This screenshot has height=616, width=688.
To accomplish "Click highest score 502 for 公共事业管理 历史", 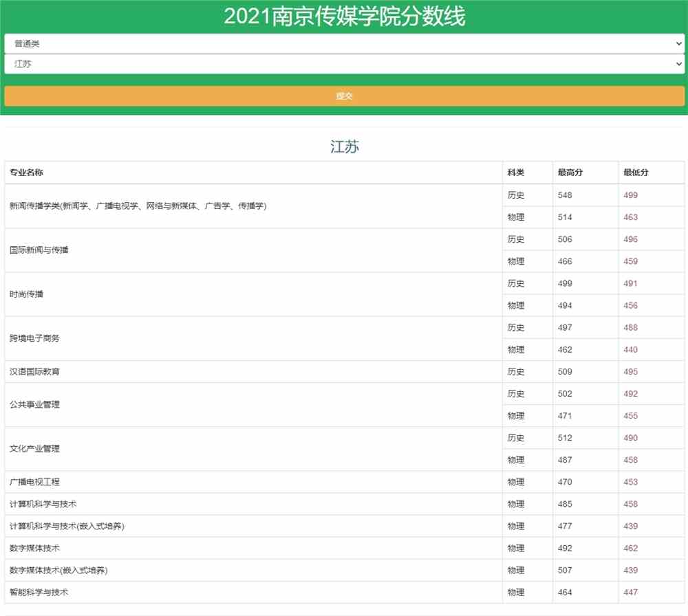I will (x=565, y=394).
